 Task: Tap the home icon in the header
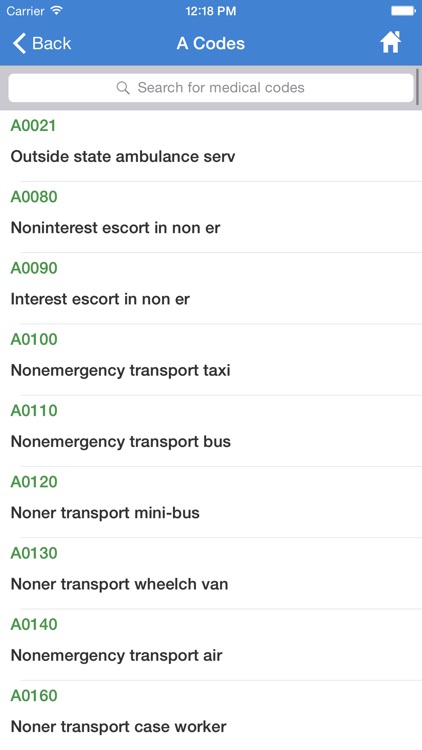tap(390, 43)
